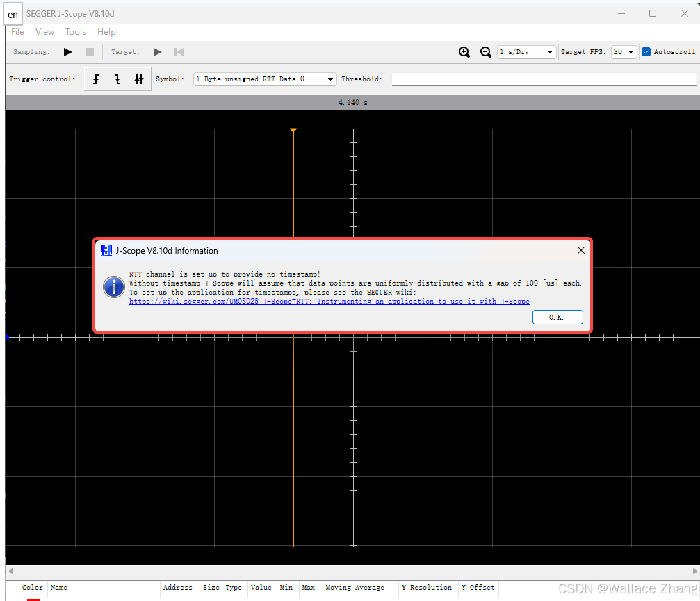
Task: Open the 1 s/Div time scale dropdown
Action: (x=527, y=52)
